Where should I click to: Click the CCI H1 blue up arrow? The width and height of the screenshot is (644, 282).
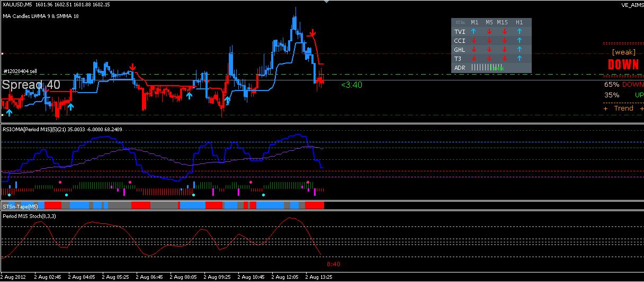point(520,41)
